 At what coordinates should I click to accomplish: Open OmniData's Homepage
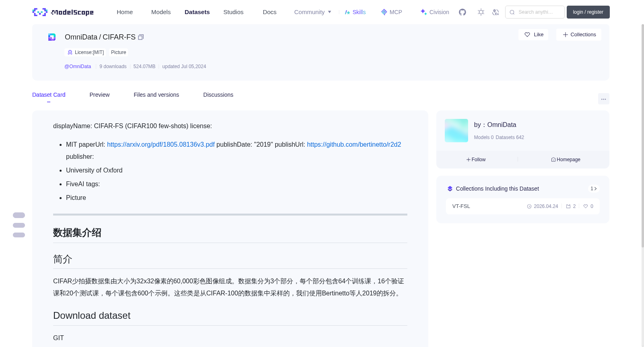click(x=566, y=160)
